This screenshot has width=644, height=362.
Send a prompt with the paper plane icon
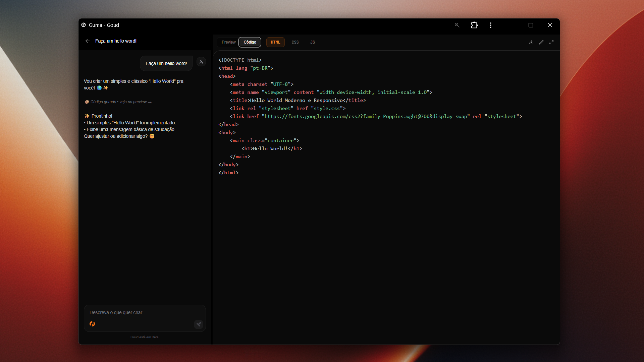pos(199,324)
